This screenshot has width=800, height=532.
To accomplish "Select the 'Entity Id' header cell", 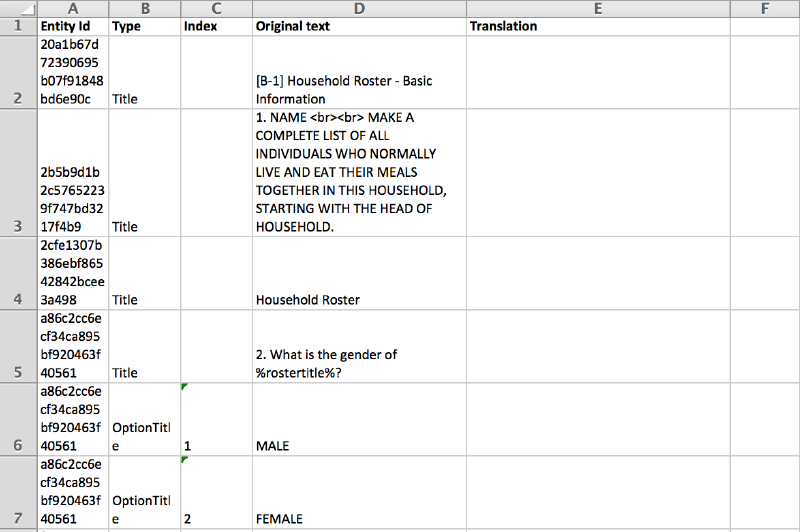I will click(72, 26).
